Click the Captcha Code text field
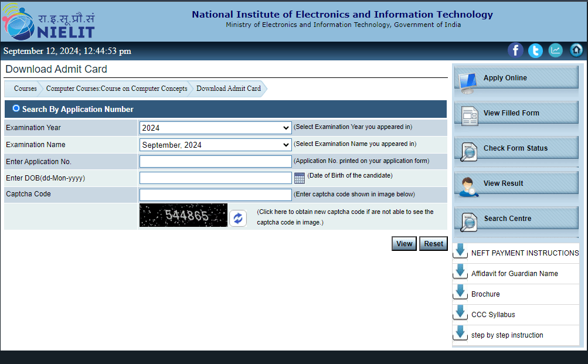The width and height of the screenshot is (588, 364). point(215,195)
